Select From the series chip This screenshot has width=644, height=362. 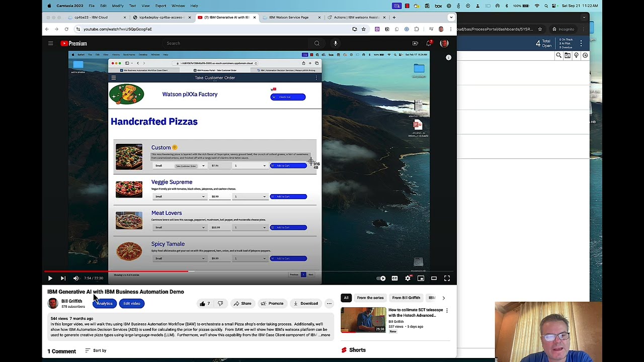pos(370,298)
